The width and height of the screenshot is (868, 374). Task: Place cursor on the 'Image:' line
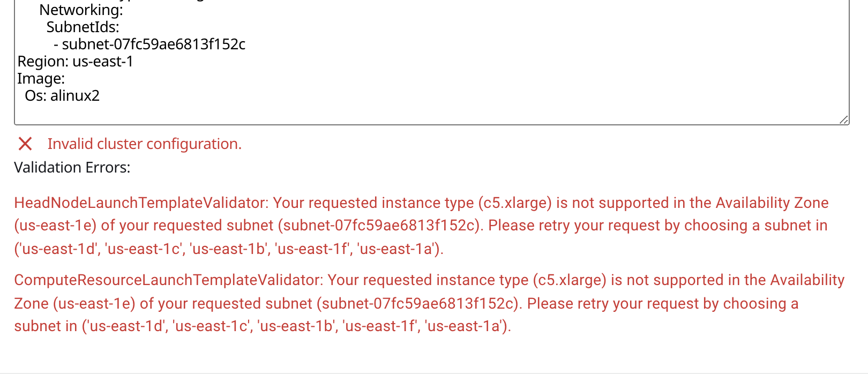[x=41, y=78]
